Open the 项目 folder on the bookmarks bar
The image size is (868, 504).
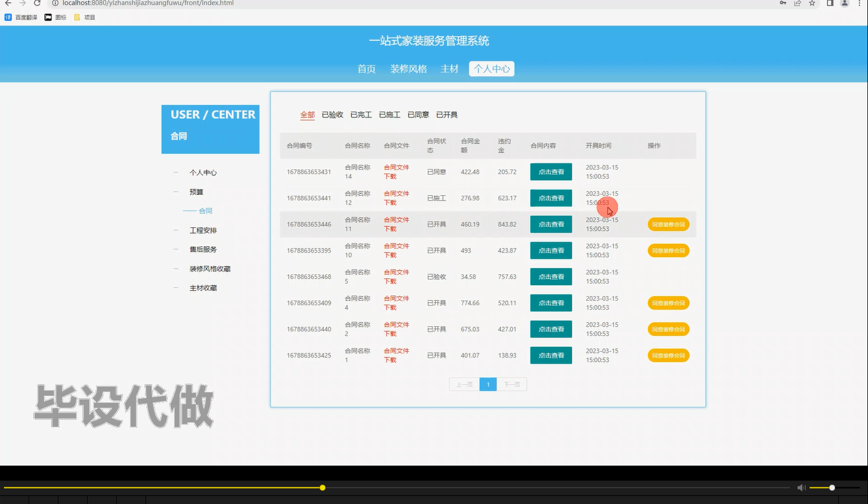tap(84, 17)
